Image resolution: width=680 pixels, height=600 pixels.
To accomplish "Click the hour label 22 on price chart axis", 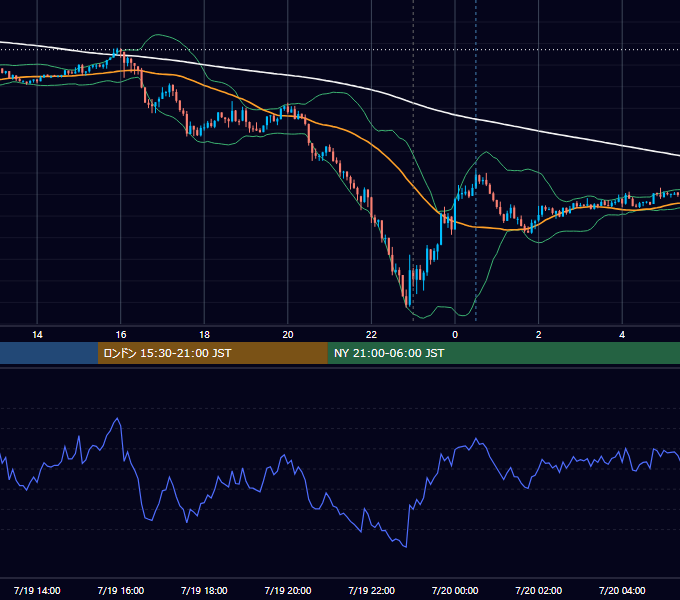I will click(371, 335).
